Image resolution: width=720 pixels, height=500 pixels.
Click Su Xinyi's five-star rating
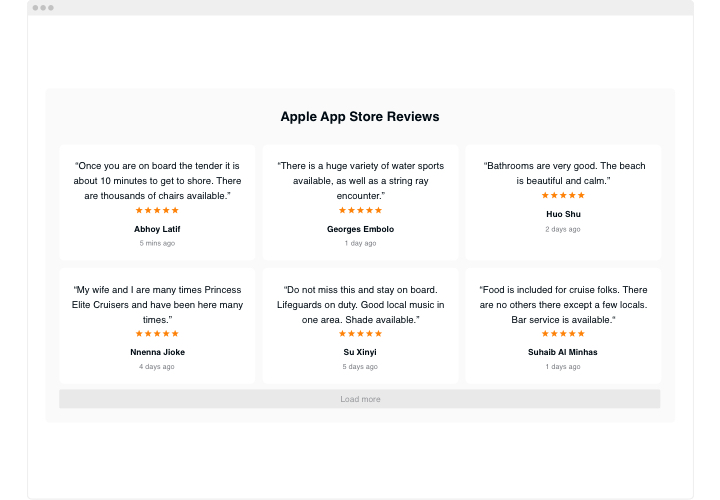[x=360, y=334]
